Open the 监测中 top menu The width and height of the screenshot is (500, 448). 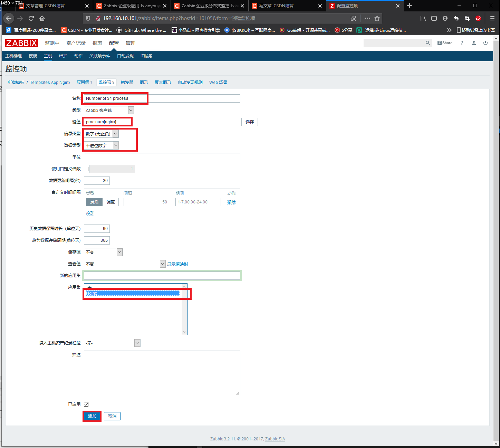[52, 43]
